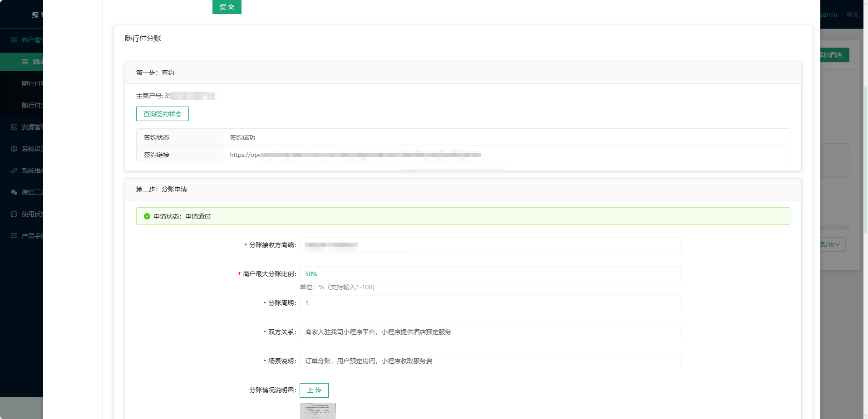Viewport: 868px width, 419px height.
Task: Click the 酒店 grid icon in sidebar
Action: (25, 62)
